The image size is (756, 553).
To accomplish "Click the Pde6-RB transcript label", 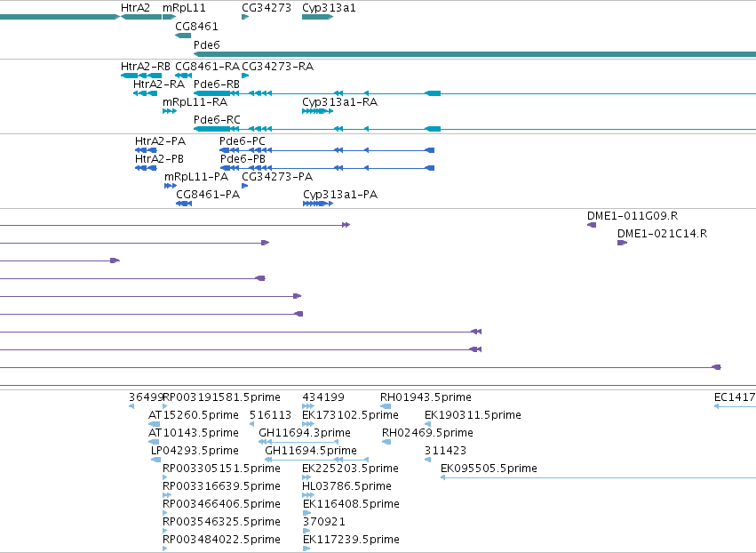I will click(x=217, y=84).
